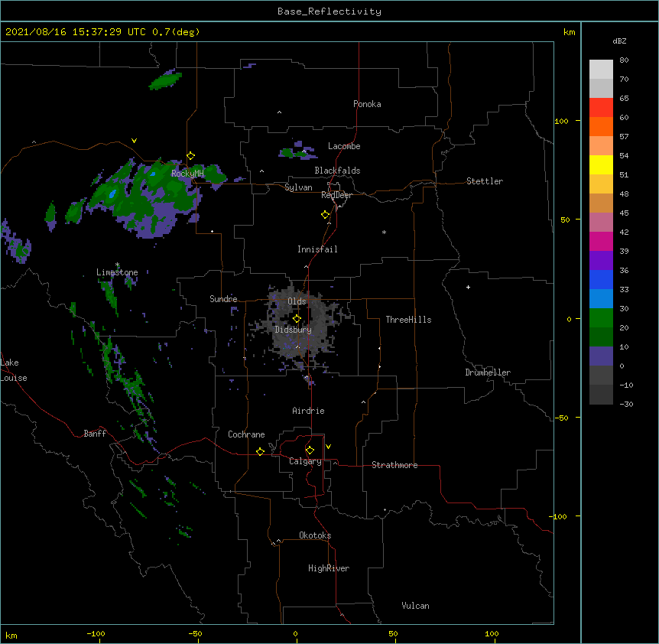Image resolution: width=659 pixels, height=644 pixels.
Task: Click the HighRiver label
Action: tap(329, 568)
